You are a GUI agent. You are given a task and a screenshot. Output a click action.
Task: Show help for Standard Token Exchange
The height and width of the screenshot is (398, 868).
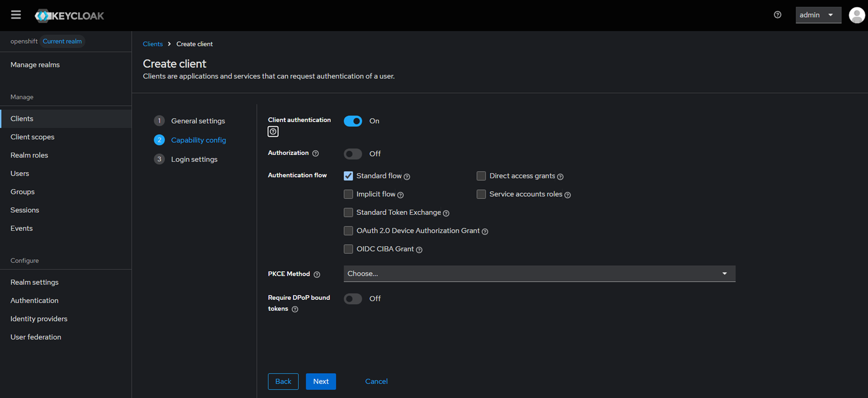pyautogui.click(x=446, y=213)
